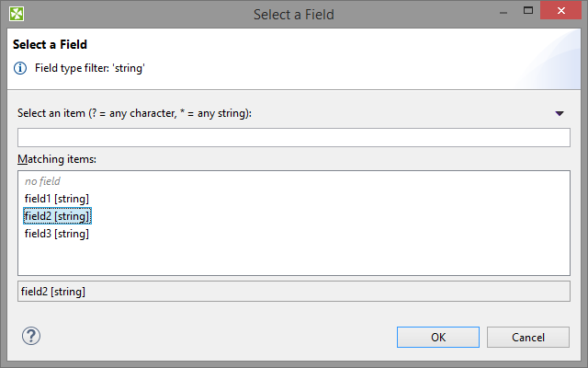
Task: Maximize the Select a Field dialog
Action: (x=529, y=13)
